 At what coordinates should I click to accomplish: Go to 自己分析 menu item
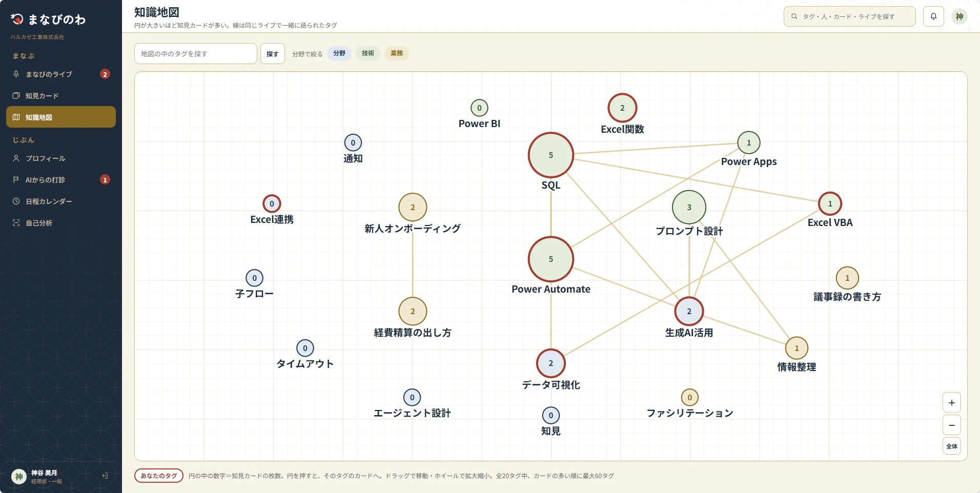[x=61, y=223]
